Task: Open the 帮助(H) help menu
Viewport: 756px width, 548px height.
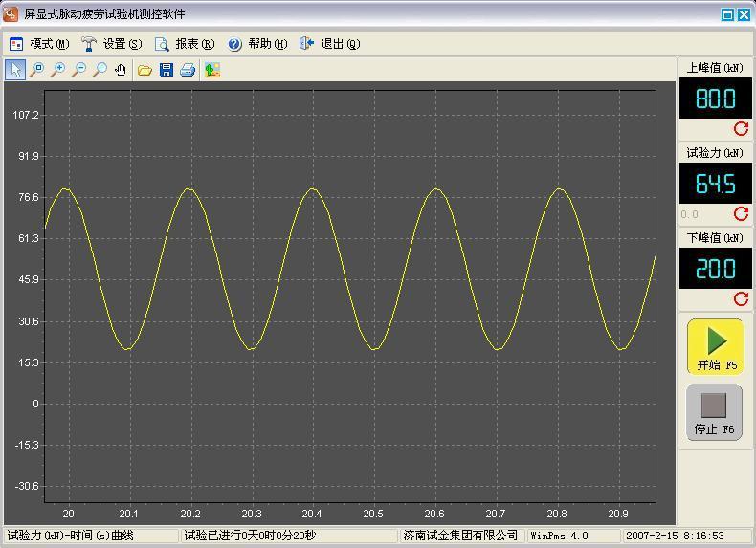Action: tap(257, 44)
